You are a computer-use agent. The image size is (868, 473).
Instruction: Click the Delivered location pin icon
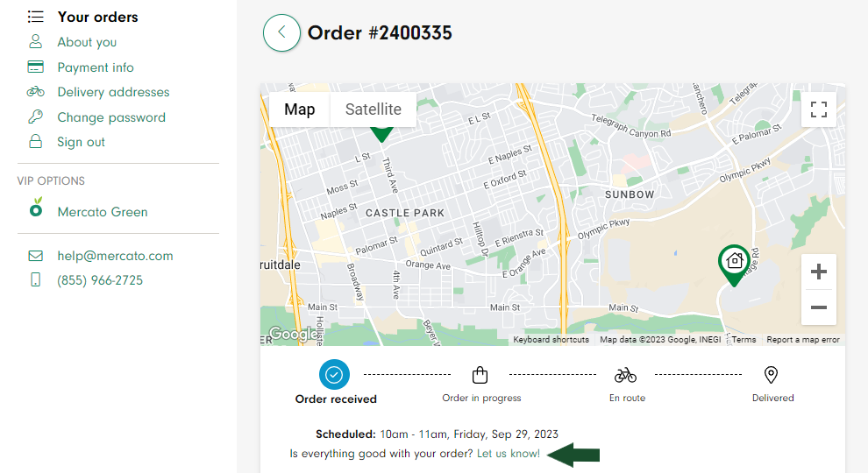pyautogui.click(x=771, y=375)
